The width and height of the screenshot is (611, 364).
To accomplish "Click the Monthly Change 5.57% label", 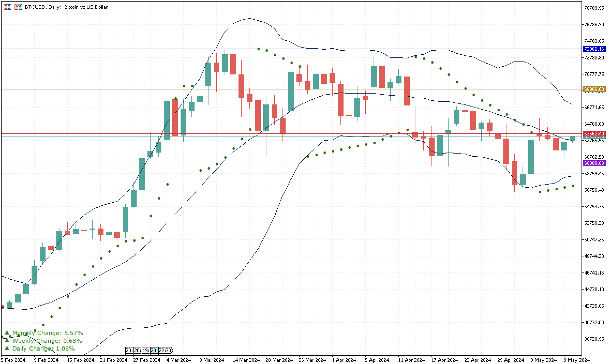I will (47, 333).
